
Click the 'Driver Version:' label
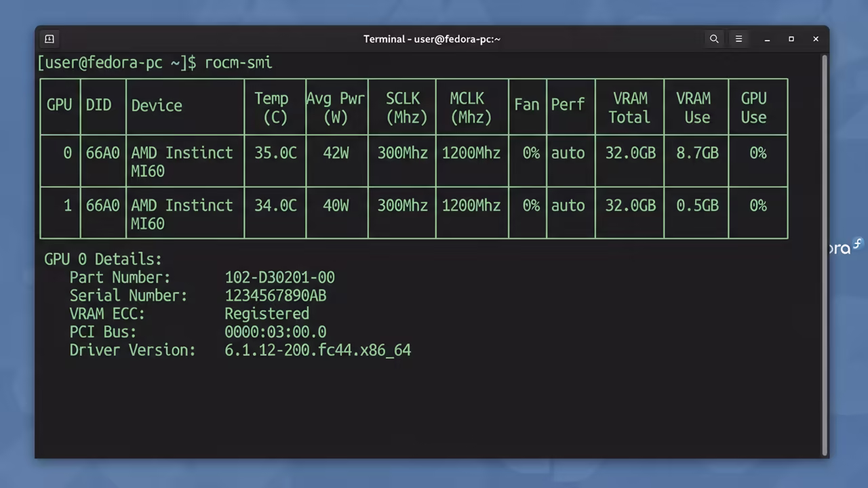pos(132,350)
